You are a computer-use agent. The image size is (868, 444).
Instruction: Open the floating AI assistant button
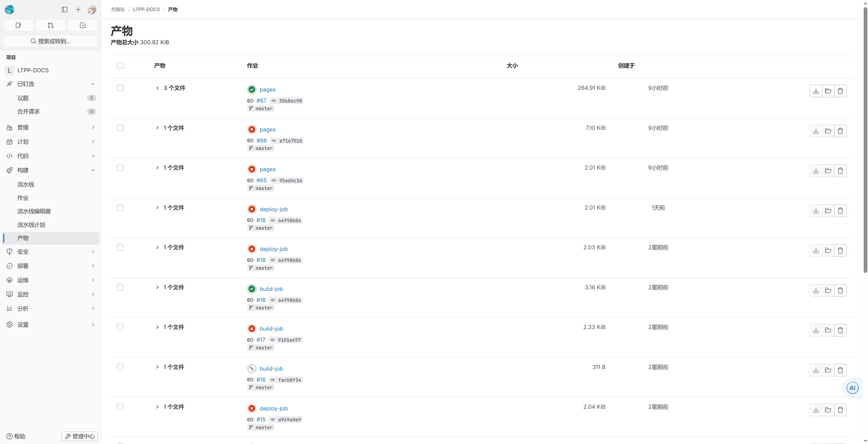[x=852, y=388]
